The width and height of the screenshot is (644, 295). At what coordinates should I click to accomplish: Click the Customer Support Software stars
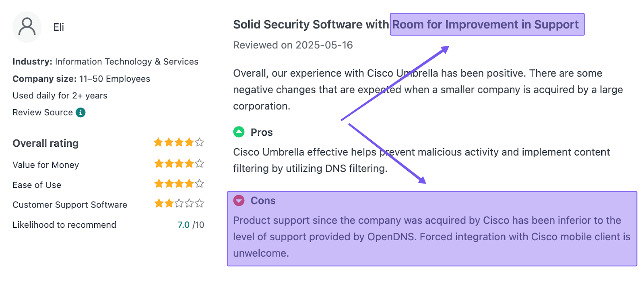179,204
